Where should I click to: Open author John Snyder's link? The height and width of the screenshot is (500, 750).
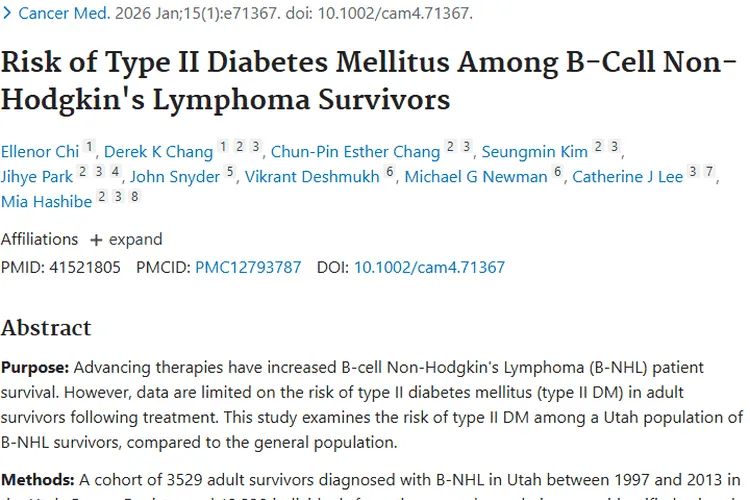tap(175, 177)
